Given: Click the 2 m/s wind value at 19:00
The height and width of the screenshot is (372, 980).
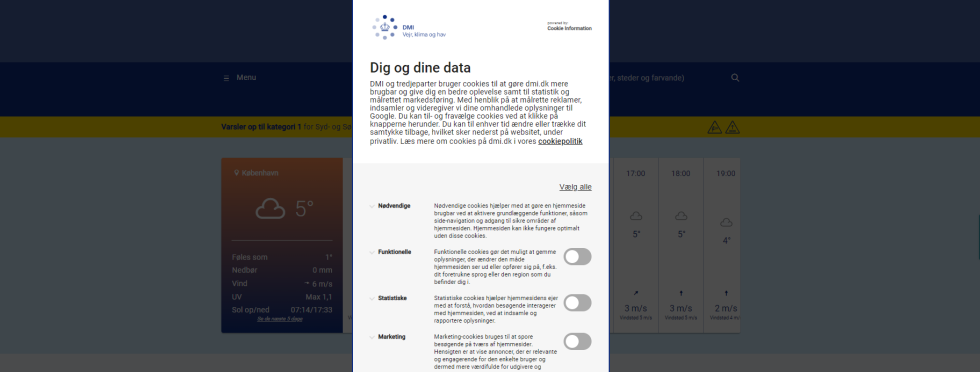Looking at the screenshot, I should point(726,308).
